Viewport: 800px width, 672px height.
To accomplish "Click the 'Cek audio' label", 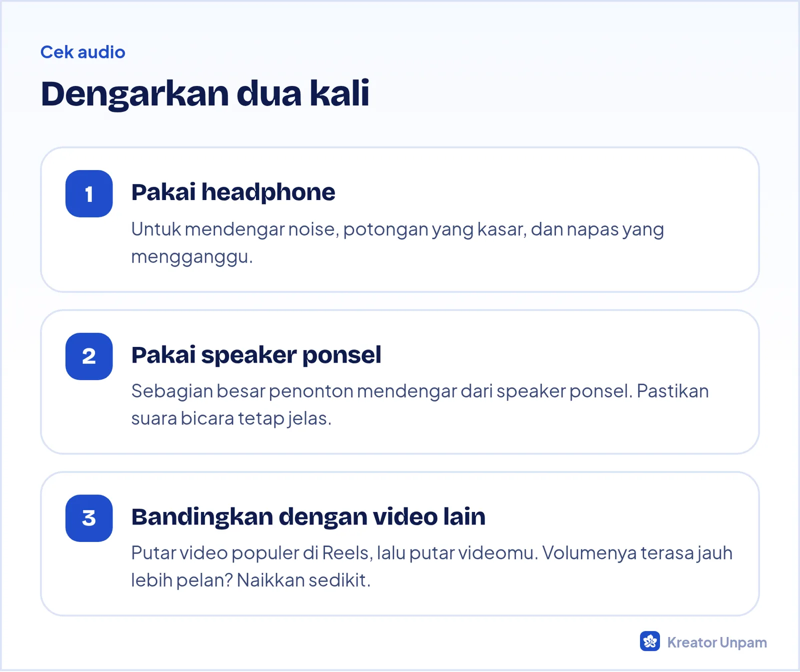I will pos(82,52).
